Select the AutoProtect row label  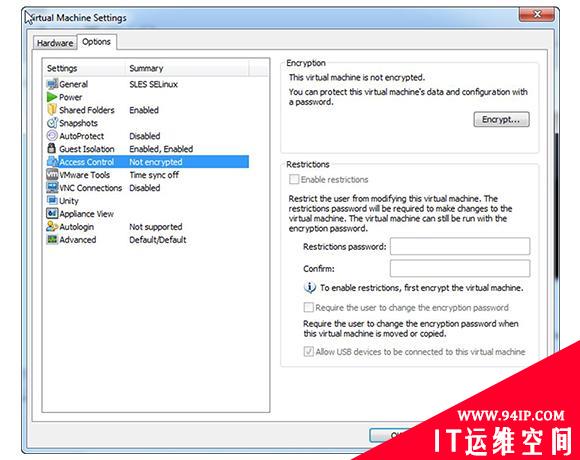click(x=82, y=136)
